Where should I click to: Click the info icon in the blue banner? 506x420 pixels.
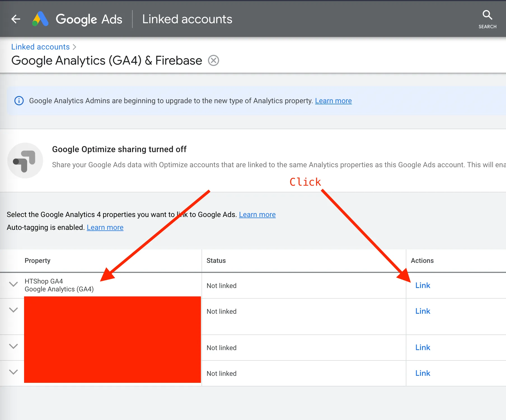(x=19, y=101)
